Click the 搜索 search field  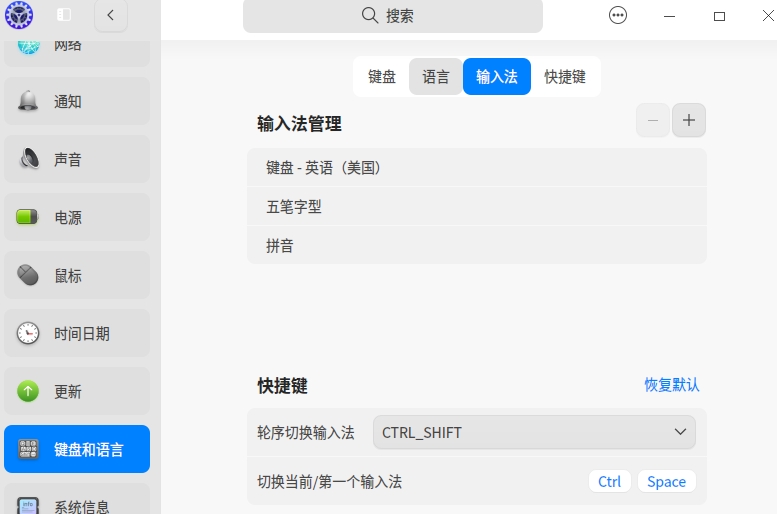pyautogui.click(x=392, y=15)
